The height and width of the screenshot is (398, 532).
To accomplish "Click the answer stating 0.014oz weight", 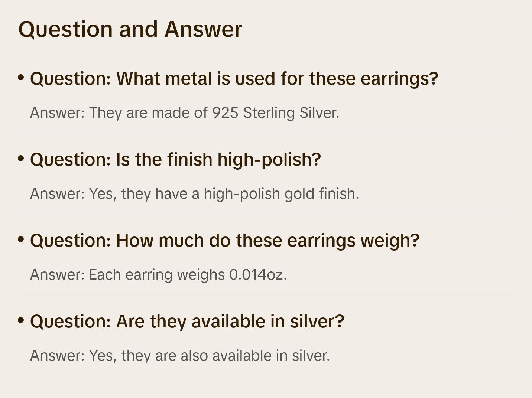I will coord(158,275).
